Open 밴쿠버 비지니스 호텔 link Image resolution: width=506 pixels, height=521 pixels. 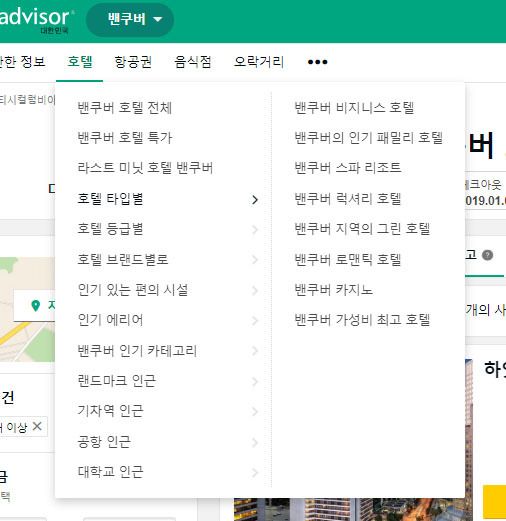tap(354, 108)
